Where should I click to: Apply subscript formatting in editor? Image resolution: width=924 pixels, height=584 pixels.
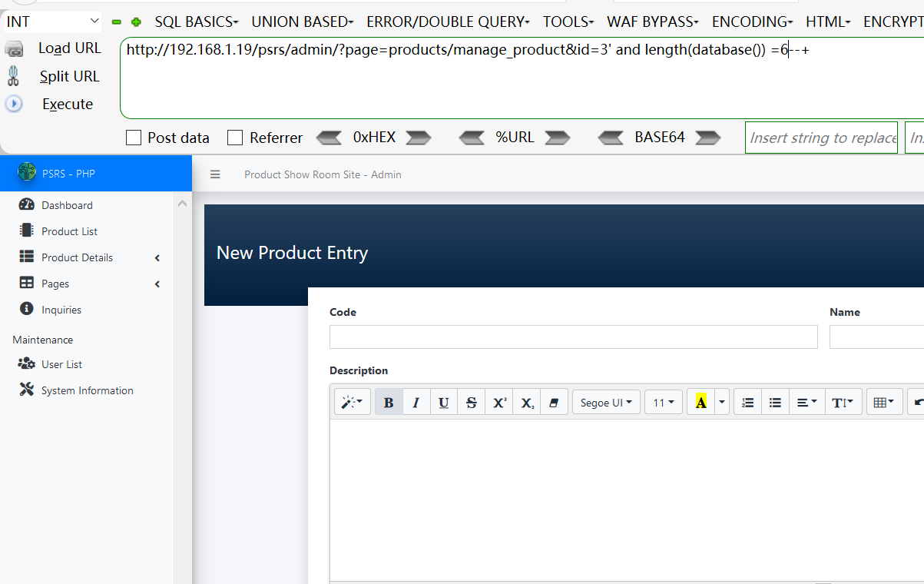[527, 402]
